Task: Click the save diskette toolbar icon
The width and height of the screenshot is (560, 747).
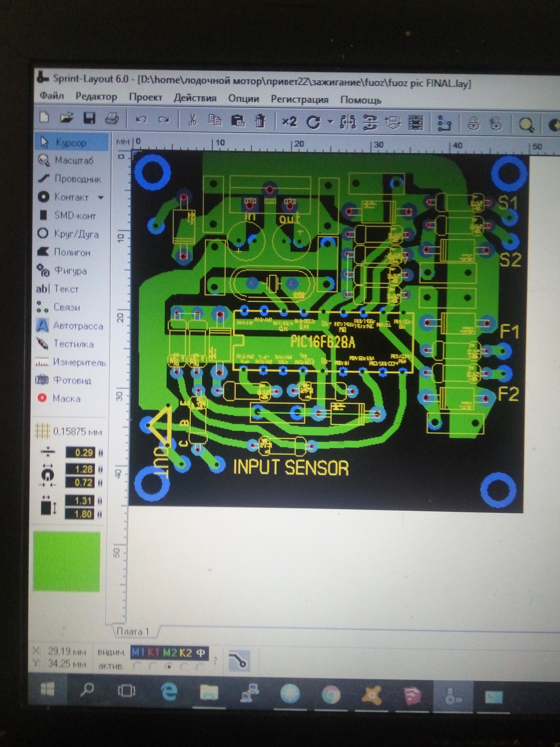Action: tap(89, 118)
